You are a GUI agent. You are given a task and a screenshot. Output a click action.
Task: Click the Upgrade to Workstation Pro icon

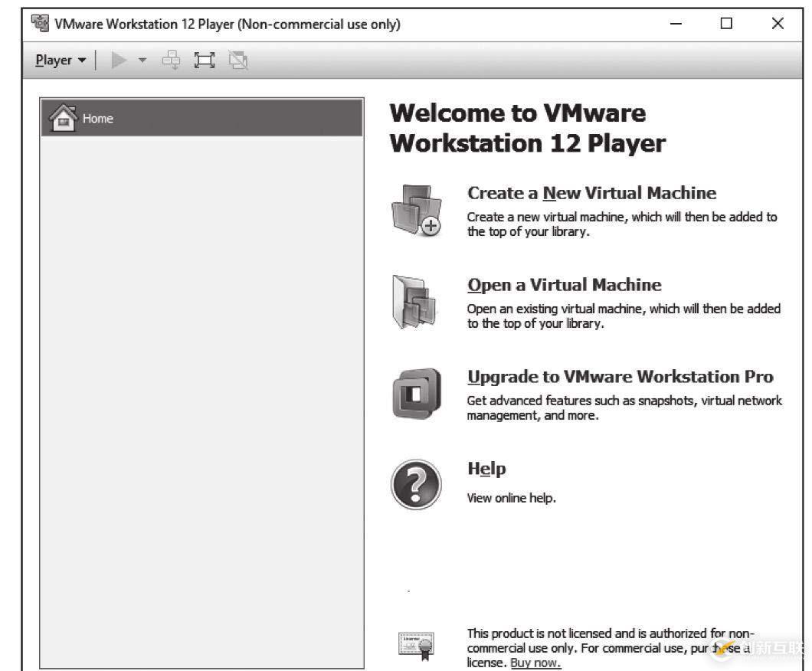click(x=417, y=394)
